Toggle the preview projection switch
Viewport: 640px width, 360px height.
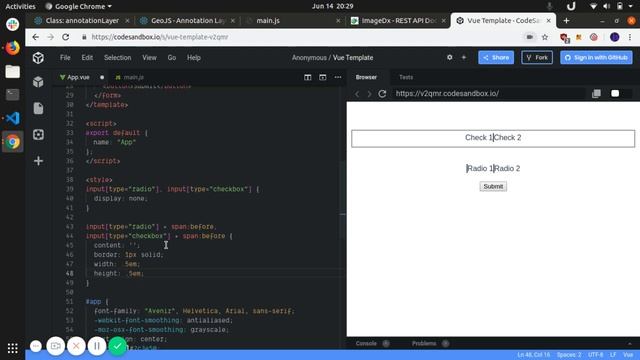click(x=615, y=93)
